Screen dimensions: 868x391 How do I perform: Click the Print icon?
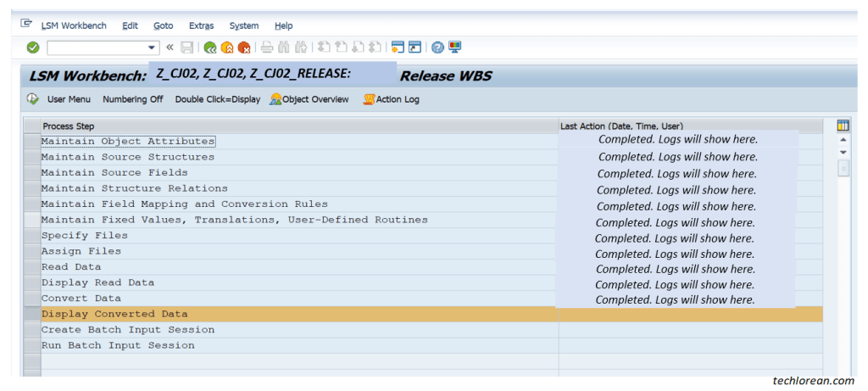[x=267, y=47]
